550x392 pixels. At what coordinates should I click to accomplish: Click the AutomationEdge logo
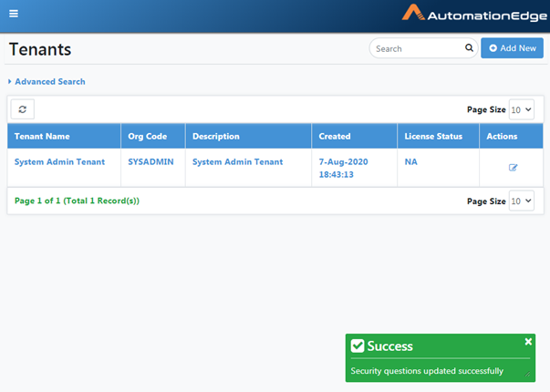(x=474, y=14)
